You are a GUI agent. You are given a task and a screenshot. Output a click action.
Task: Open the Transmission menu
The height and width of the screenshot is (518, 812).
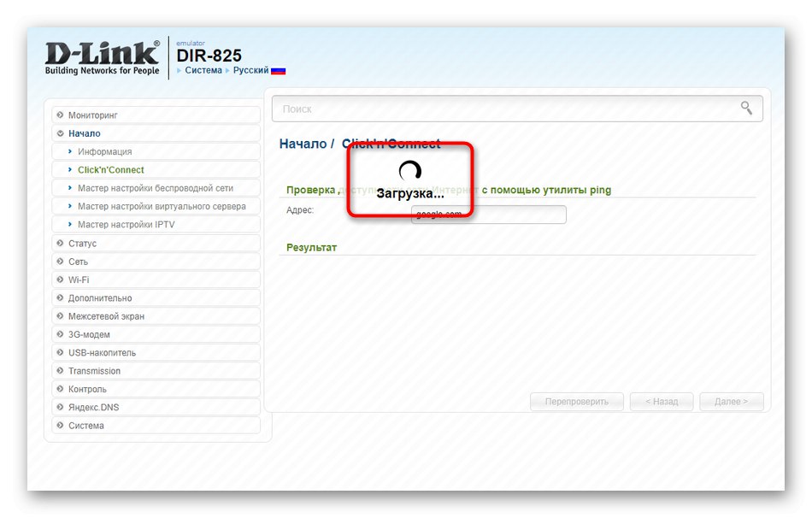pos(156,371)
